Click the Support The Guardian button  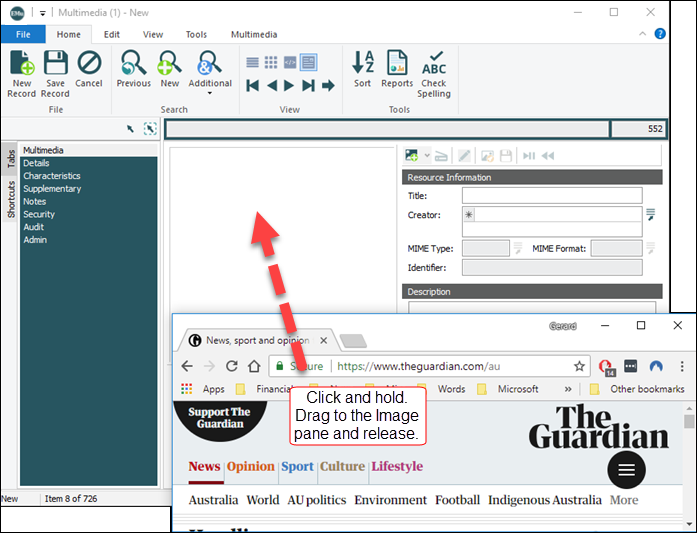219,417
